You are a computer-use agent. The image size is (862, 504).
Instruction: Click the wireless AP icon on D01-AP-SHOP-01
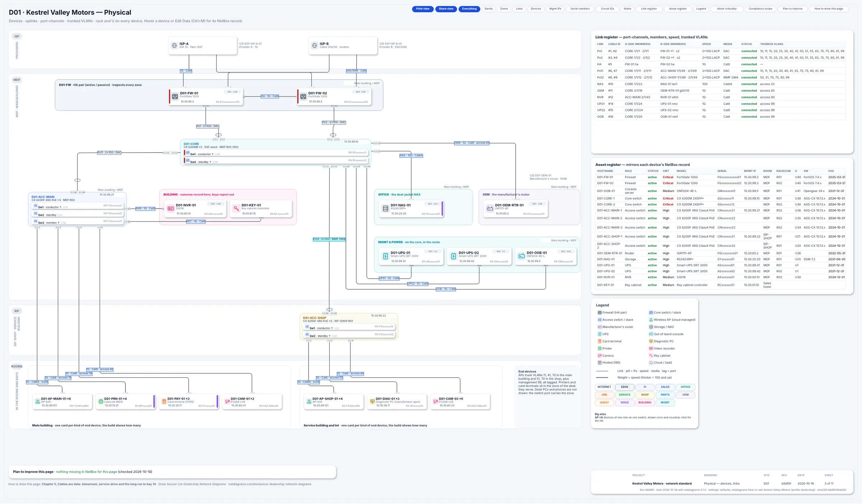pos(309,402)
